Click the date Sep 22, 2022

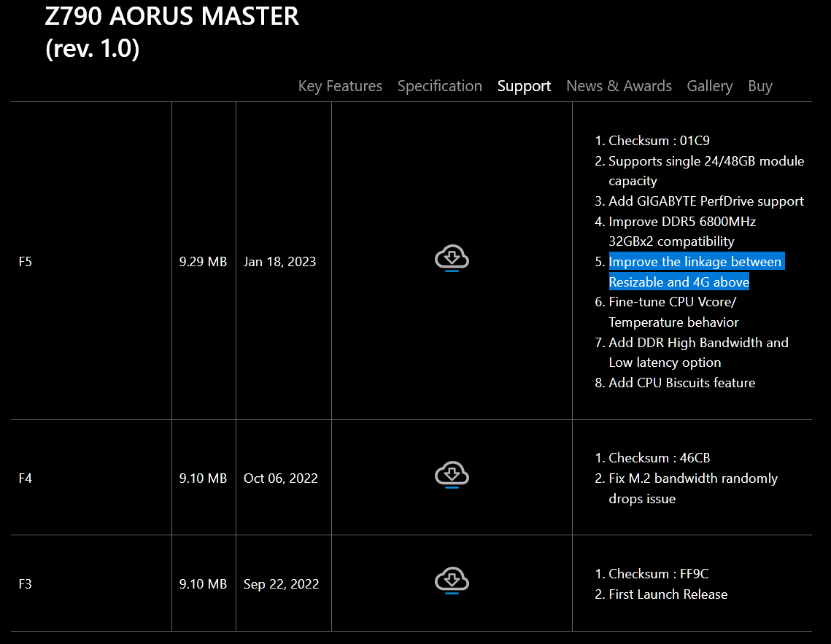(281, 583)
